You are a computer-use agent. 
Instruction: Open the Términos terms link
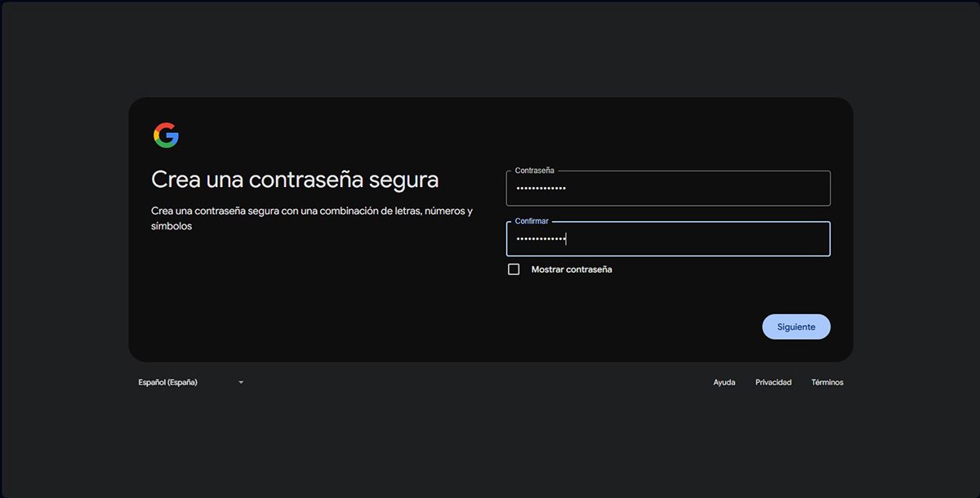[x=826, y=382]
